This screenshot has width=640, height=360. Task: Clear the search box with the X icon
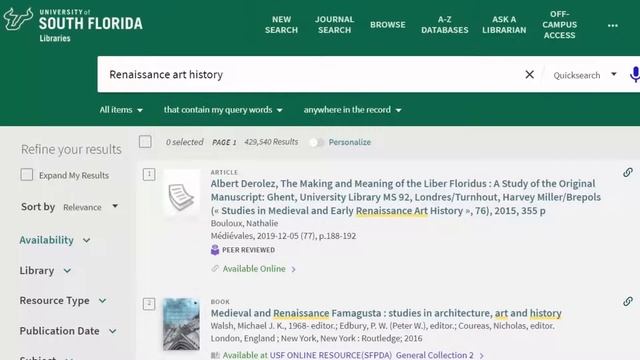point(529,75)
